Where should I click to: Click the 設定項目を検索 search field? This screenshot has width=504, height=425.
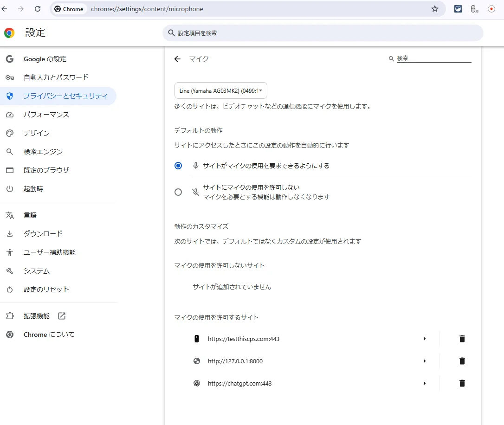click(x=323, y=33)
